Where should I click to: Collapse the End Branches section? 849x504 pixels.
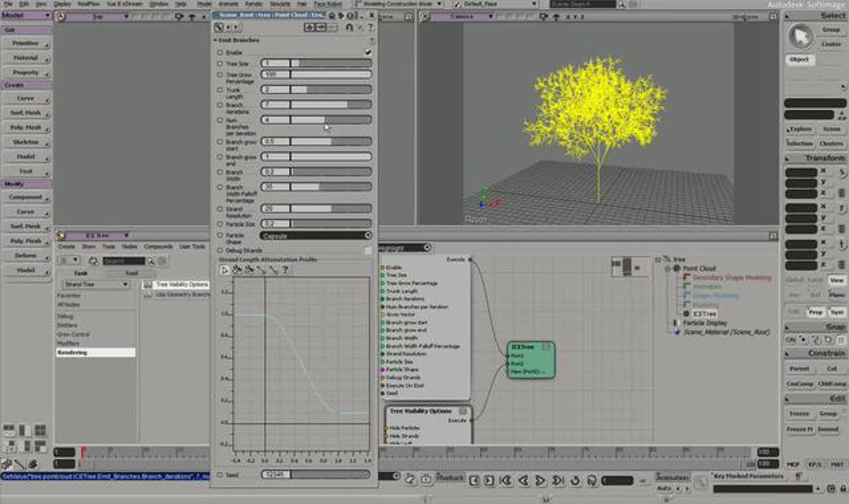pyautogui.click(x=215, y=40)
